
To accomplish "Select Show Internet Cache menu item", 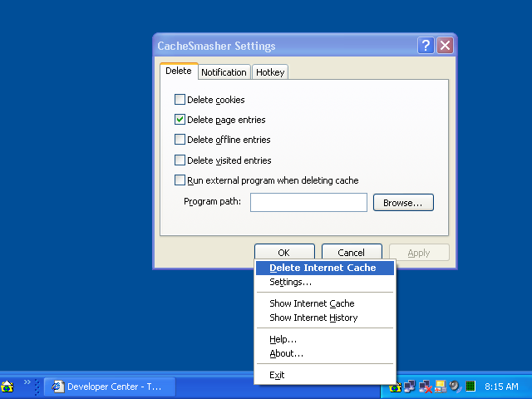I will pos(325,303).
